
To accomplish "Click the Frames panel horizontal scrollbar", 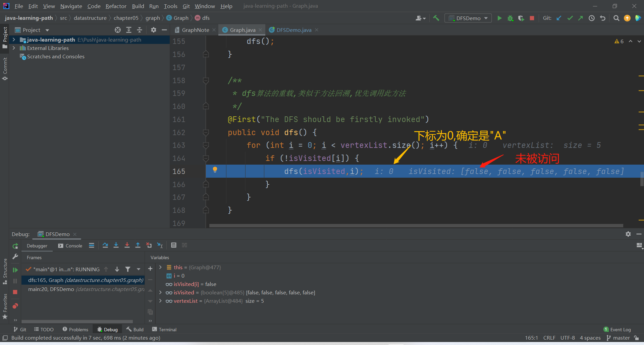I will tap(77, 321).
